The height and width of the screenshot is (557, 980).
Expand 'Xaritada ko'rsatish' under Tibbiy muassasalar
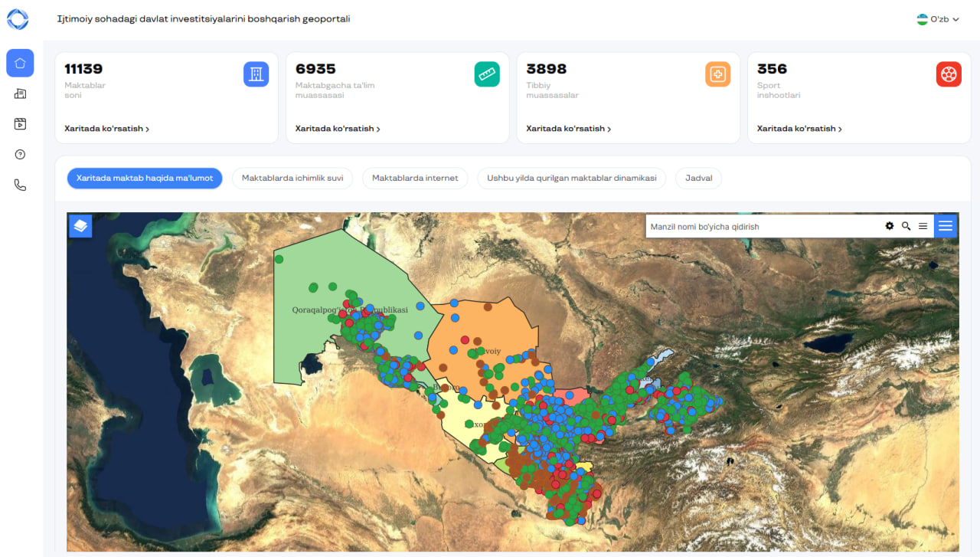point(568,129)
